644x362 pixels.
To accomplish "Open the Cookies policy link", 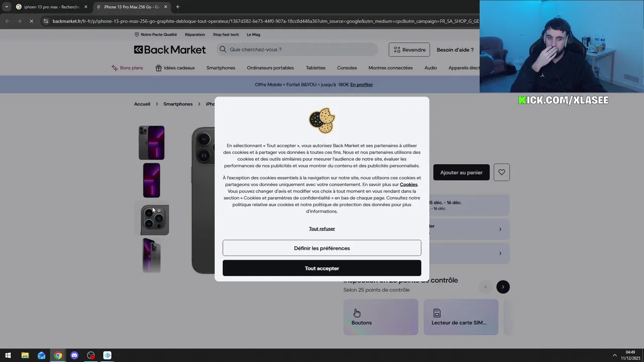I will click(x=409, y=185).
